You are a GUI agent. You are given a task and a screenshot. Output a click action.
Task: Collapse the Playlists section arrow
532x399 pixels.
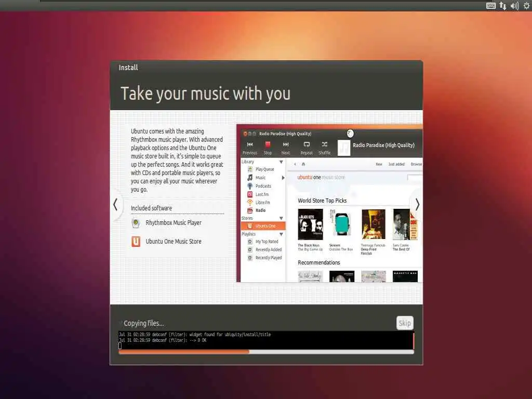pyautogui.click(x=281, y=234)
